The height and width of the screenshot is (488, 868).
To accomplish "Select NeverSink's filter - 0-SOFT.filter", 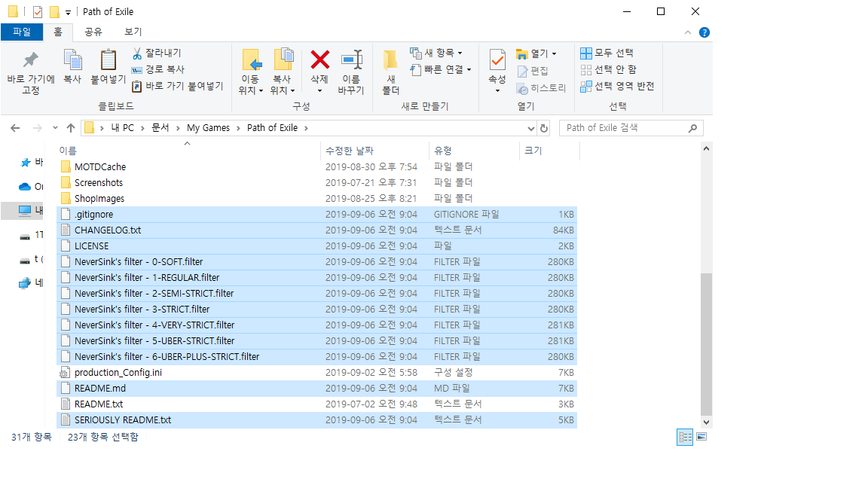I will tap(316, 262).
